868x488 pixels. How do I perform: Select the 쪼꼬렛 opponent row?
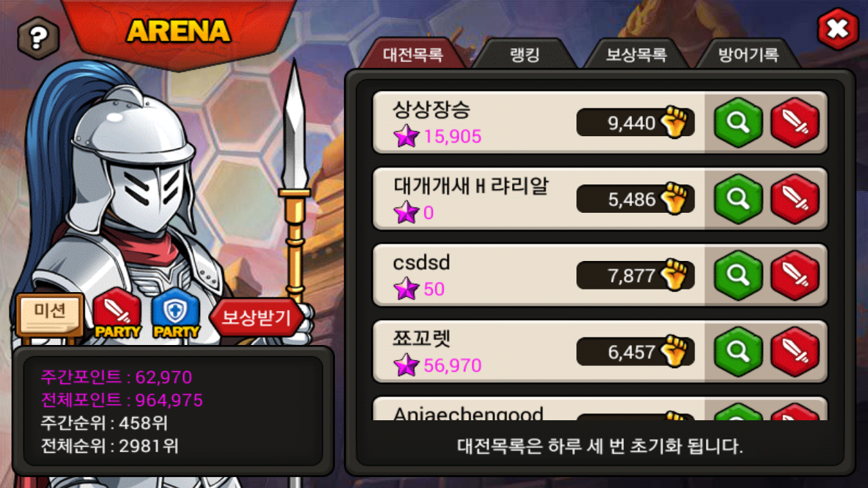coord(600,351)
